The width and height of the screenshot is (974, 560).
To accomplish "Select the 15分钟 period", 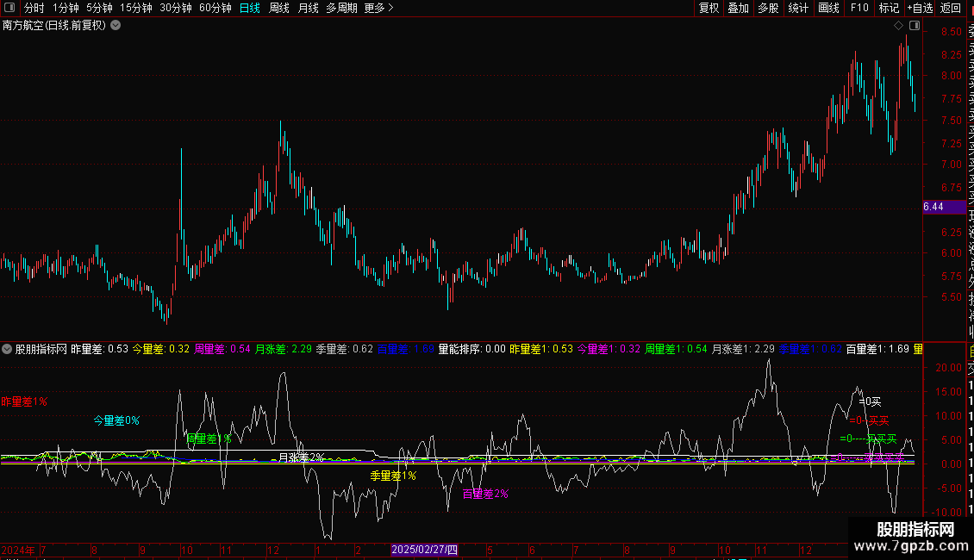I will tap(135, 8).
